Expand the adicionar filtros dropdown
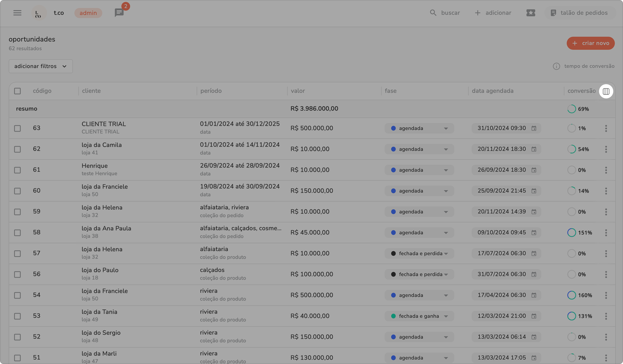 [41, 66]
